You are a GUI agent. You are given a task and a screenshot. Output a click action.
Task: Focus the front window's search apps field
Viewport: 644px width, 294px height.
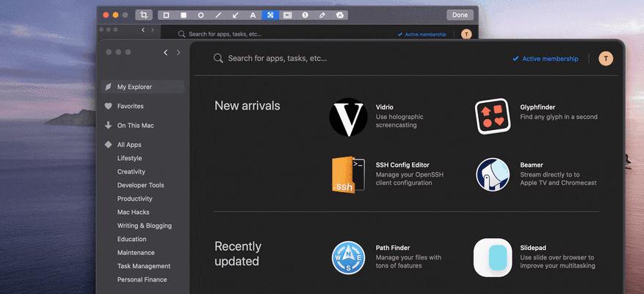tap(270, 58)
